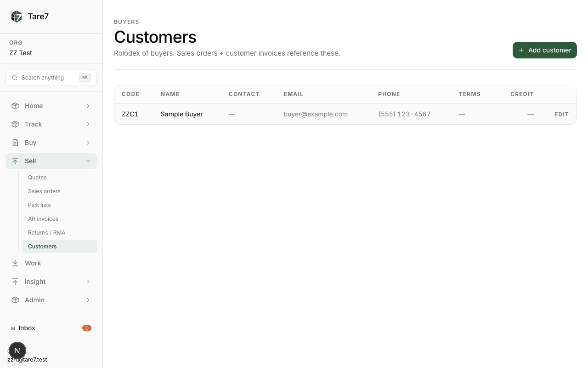Focus the Search anything field
This screenshot has height=368, width=588.
point(51,78)
